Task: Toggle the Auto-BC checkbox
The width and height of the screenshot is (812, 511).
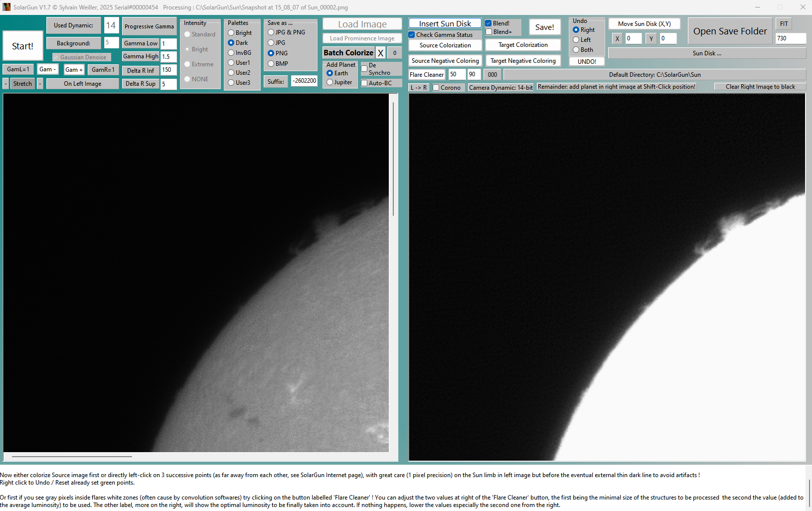Action: tap(364, 83)
